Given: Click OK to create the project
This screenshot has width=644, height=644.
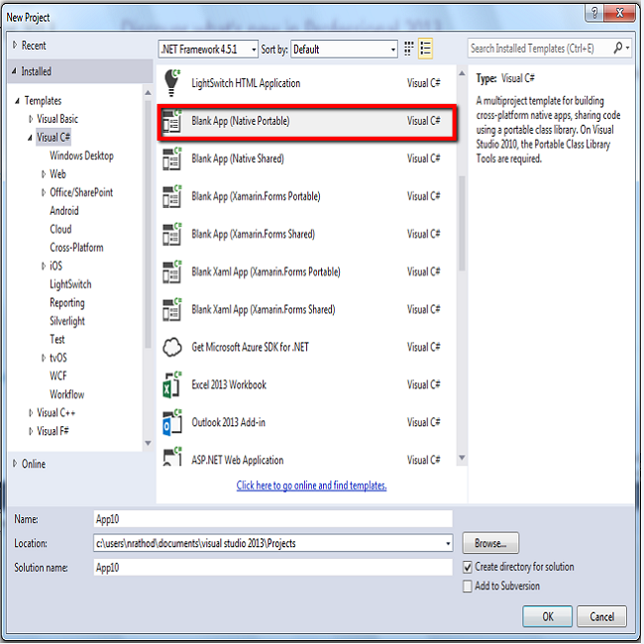Looking at the screenshot, I should (x=548, y=616).
